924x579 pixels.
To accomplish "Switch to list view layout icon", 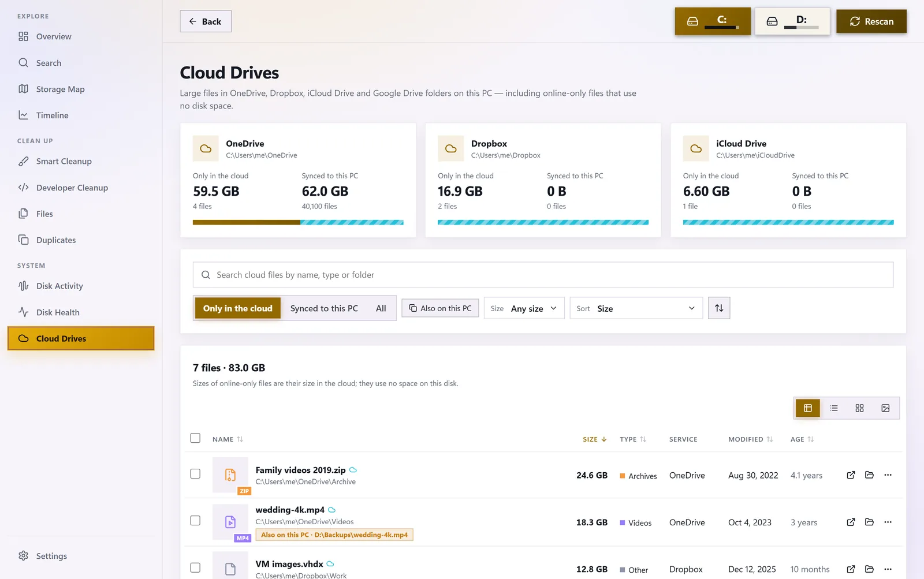I will [x=834, y=408].
